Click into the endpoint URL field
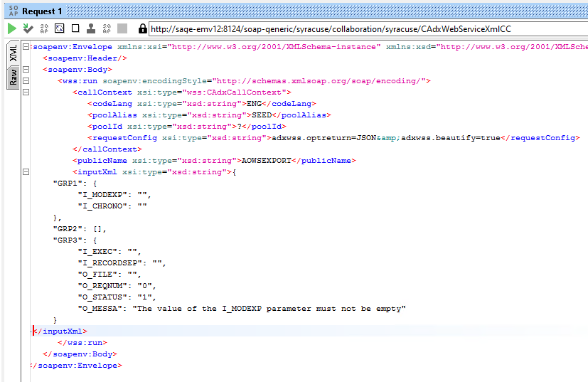Viewport: 588px width, 382px height. [356, 29]
